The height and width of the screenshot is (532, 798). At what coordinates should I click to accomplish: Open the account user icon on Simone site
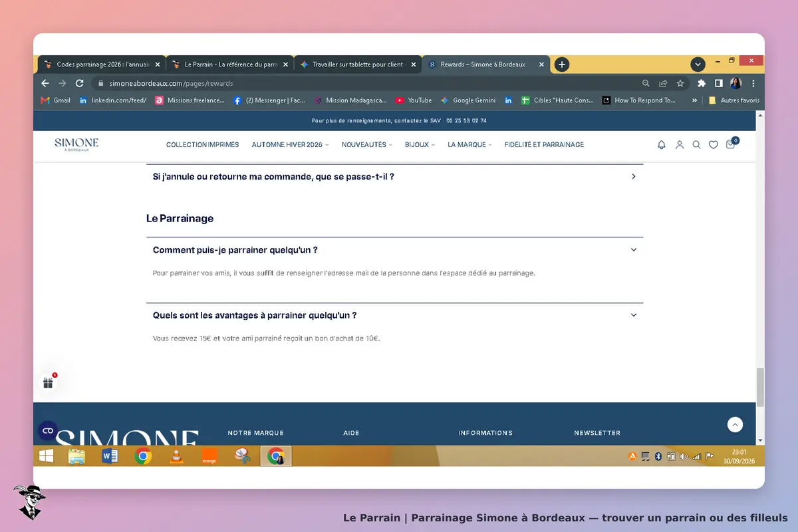tap(680, 144)
